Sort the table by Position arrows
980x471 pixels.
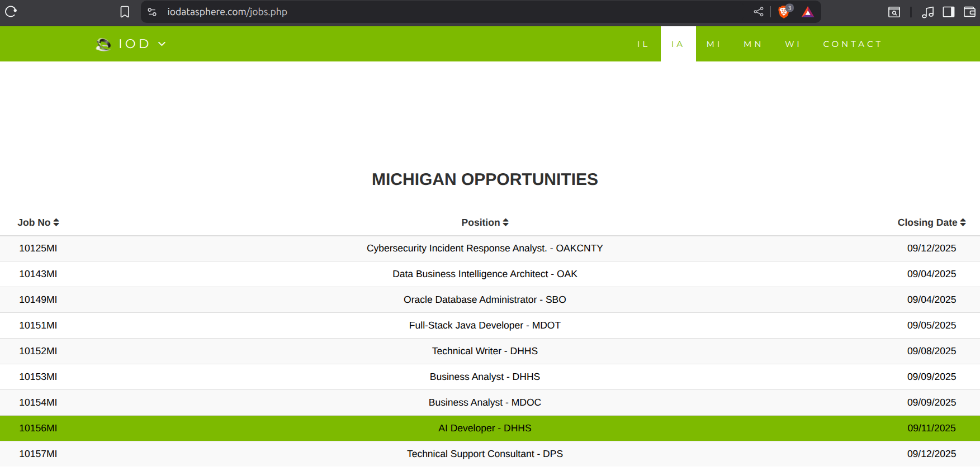pyautogui.click(x=505, y=222)
